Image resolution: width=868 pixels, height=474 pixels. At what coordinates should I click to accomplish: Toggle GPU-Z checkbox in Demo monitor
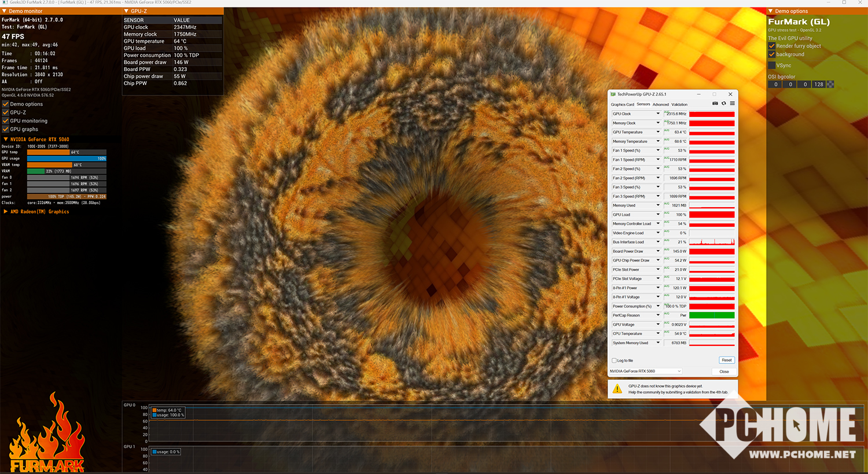click(x=5, y=112)
